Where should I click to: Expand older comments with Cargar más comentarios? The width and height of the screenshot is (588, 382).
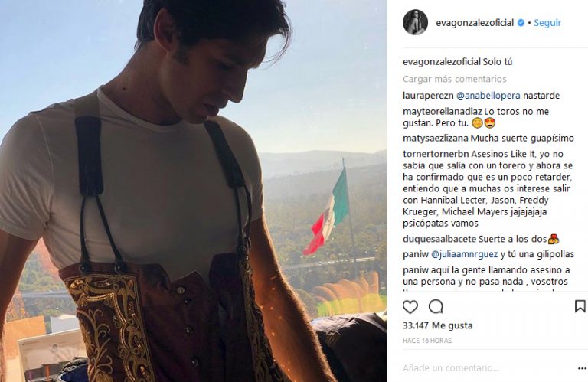point(455,79)
